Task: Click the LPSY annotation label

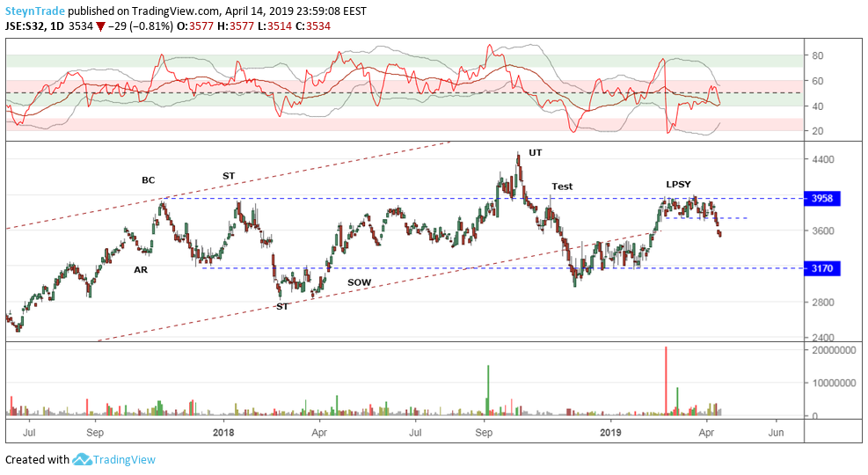Action: pos(678,185)
